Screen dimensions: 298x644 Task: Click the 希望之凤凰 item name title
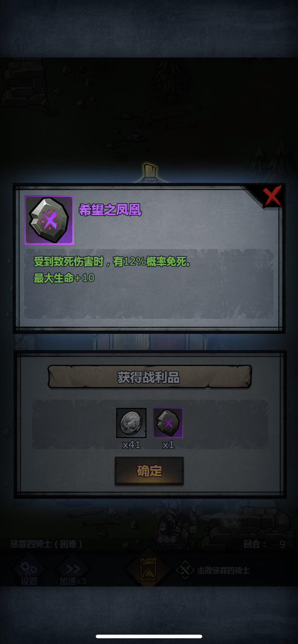(110, 210)
